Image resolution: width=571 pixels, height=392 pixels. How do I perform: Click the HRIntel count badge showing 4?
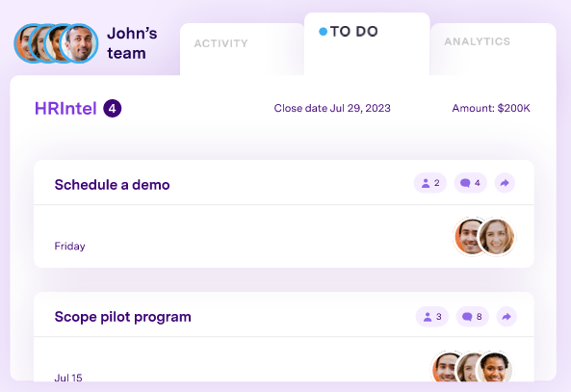[x=112, y=109]
